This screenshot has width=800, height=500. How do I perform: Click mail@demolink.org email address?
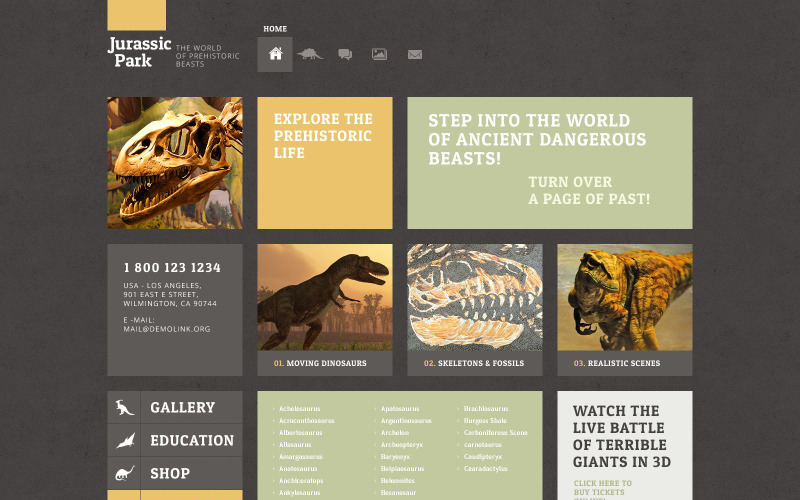click(167, 329)
